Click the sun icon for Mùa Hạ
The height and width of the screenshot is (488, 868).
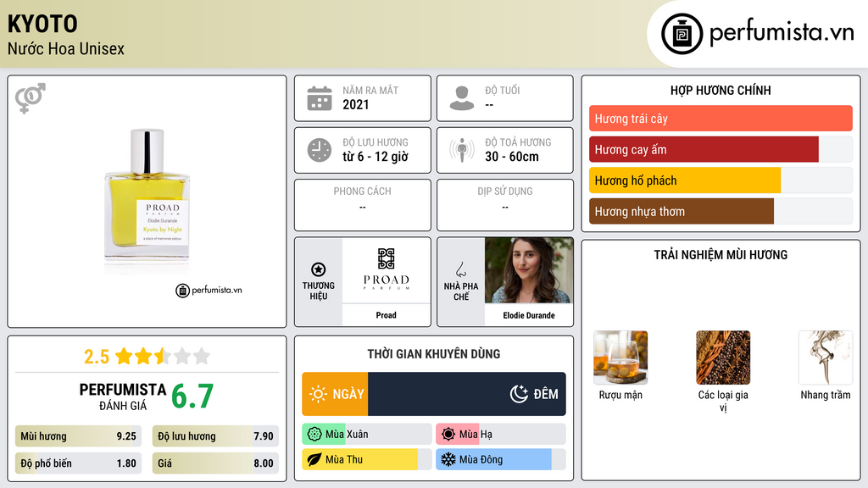(448, 435)
